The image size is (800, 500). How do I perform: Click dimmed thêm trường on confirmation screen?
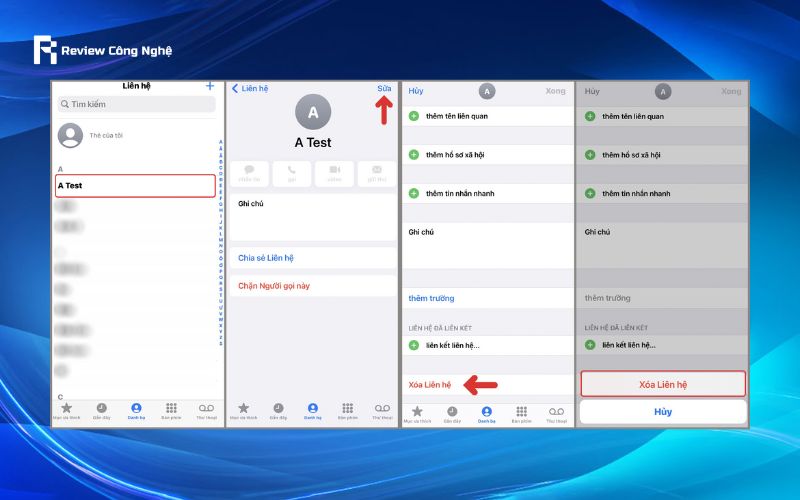[x=607, y=298]
